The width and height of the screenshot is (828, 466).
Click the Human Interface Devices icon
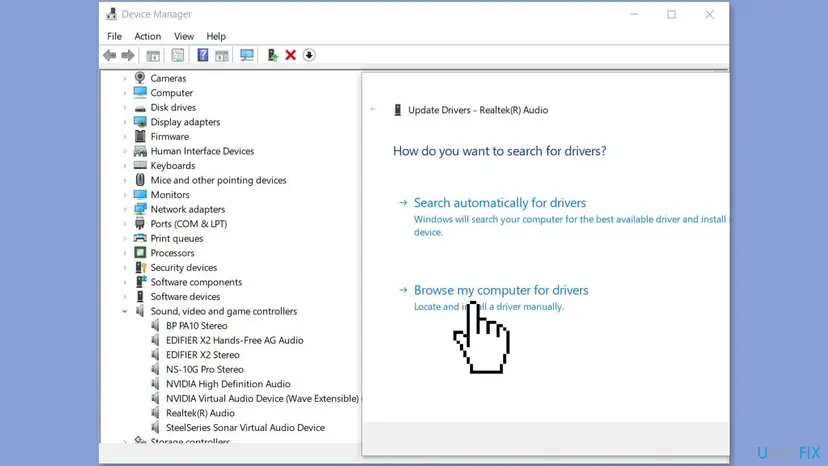coord(140,151)
